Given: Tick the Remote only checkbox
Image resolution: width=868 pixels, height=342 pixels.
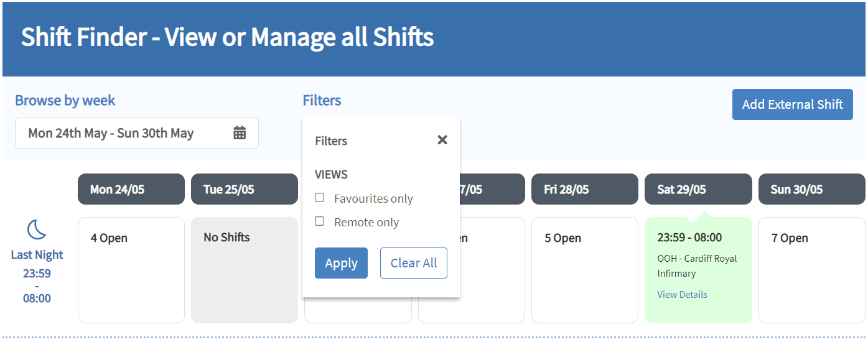Looking at the screenshot, I should pyautogui.click(x=320, y=221).
